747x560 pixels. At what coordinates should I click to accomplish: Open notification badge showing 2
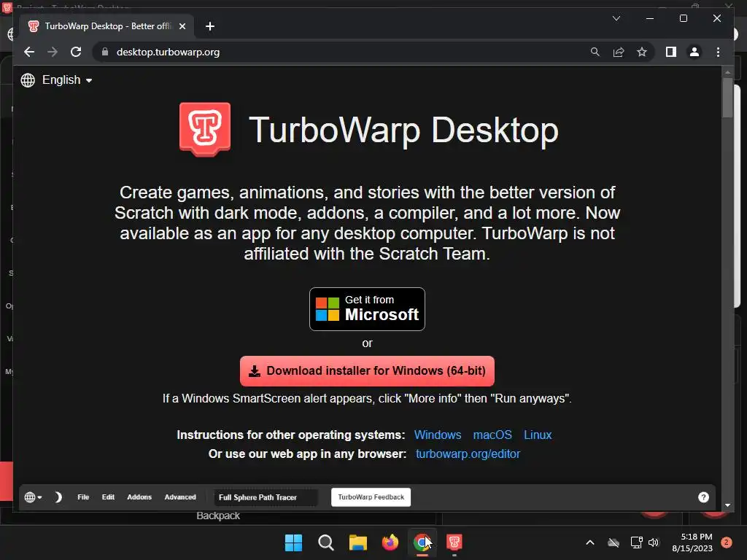tap(726, 542)
